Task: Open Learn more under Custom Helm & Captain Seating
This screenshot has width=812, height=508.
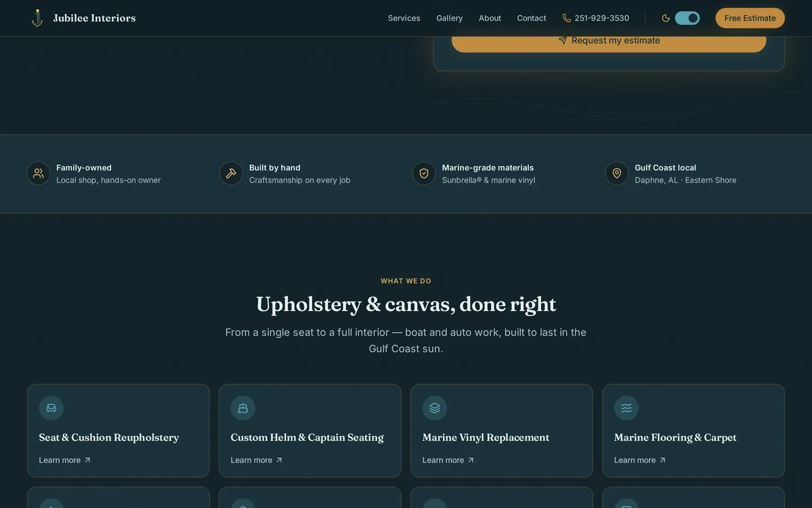Action: pyautogui.click(x=257, y=460)
